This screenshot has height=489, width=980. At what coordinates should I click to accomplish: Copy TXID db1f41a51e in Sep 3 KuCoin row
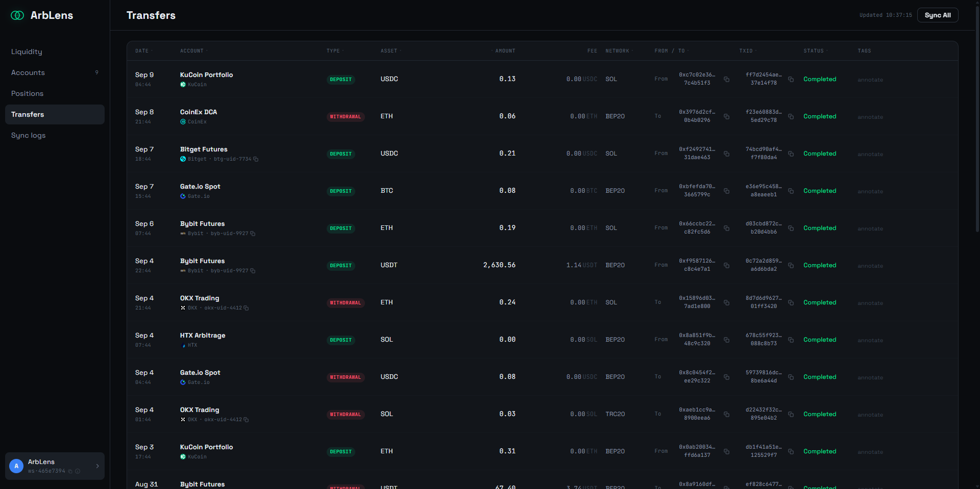point(791,452)
